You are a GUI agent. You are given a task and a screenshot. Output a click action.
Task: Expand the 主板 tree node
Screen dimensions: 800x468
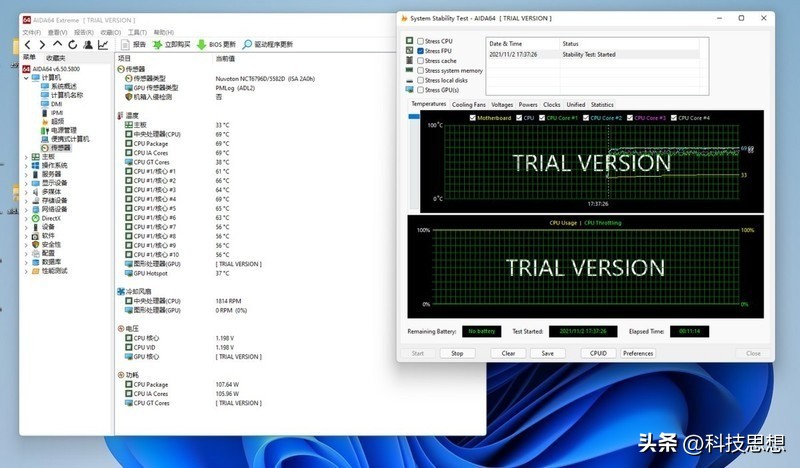coord(28,157)
